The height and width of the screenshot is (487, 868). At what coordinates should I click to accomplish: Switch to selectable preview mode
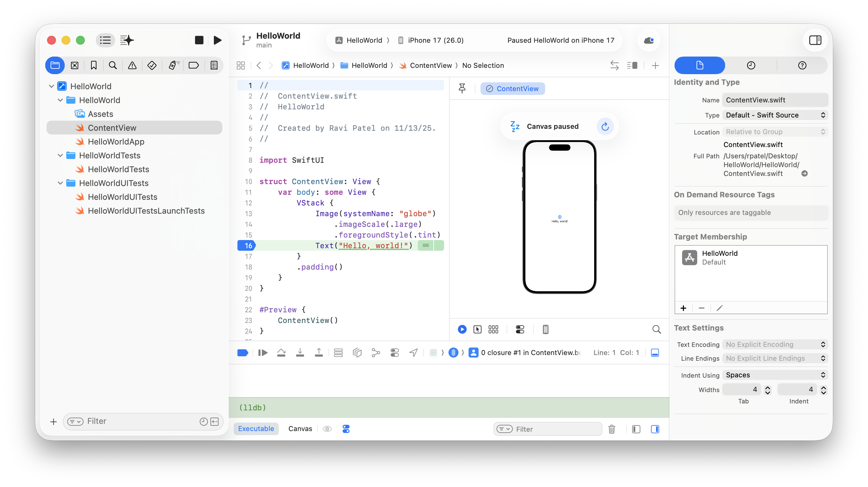pyautogui.click(x=477, y=329)
